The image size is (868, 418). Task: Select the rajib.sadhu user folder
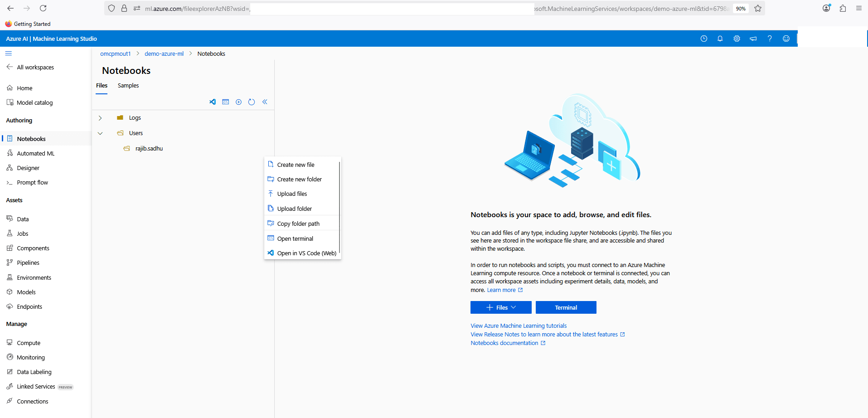[x=149, y=148]
